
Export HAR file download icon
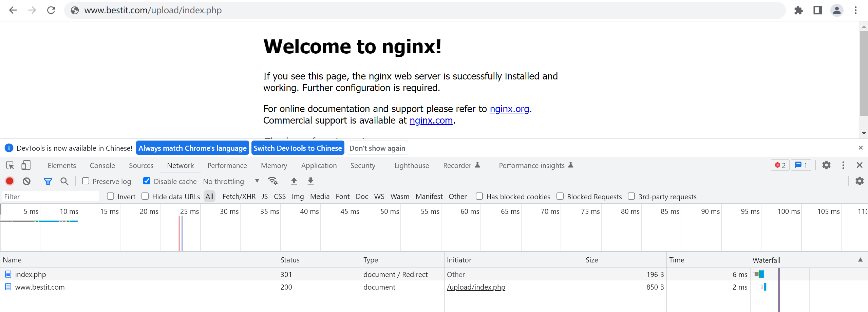pyautogui.click(x=310, y=181)
